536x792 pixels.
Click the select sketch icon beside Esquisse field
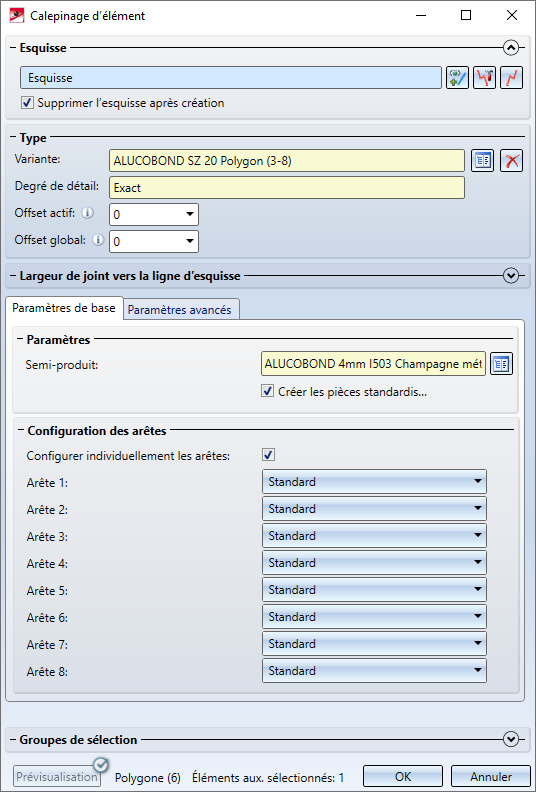(x=457, y=78)
